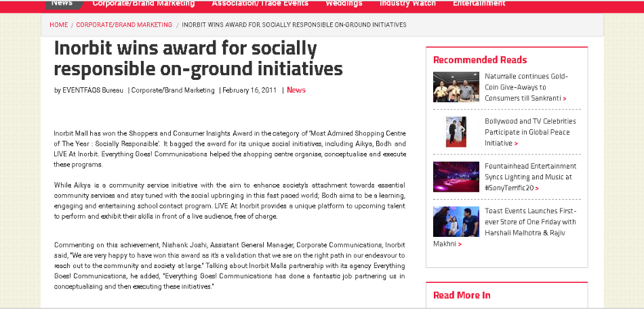The image size is (644, 310).
Task: Open Fountainhead Entertainment Syncs Lighting link
Action: coord(530,177)
